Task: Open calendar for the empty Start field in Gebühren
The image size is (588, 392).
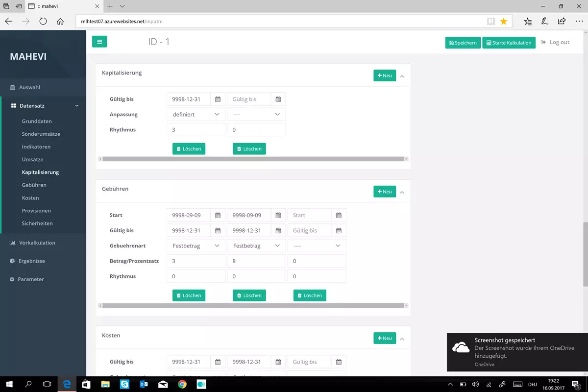Action: [x=339, y=215]
